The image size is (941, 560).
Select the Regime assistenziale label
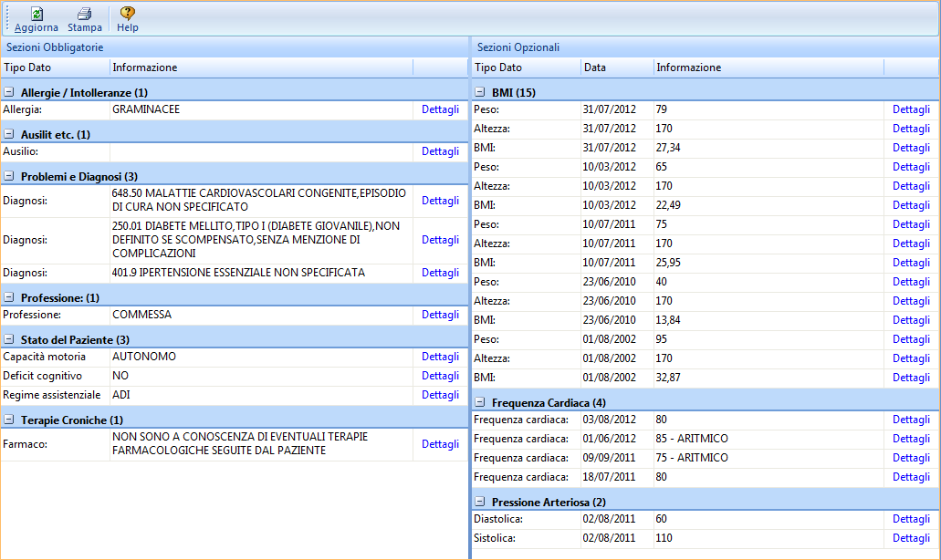coord(52,395)
